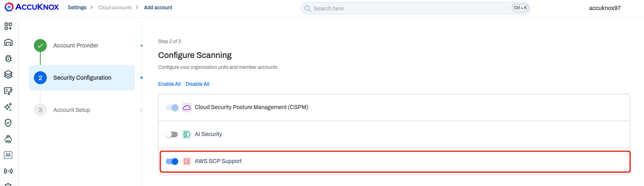This screenshot has height=186, width=644.
Task: Click Add account breadcrumb
Action: (x=158, y=8)
